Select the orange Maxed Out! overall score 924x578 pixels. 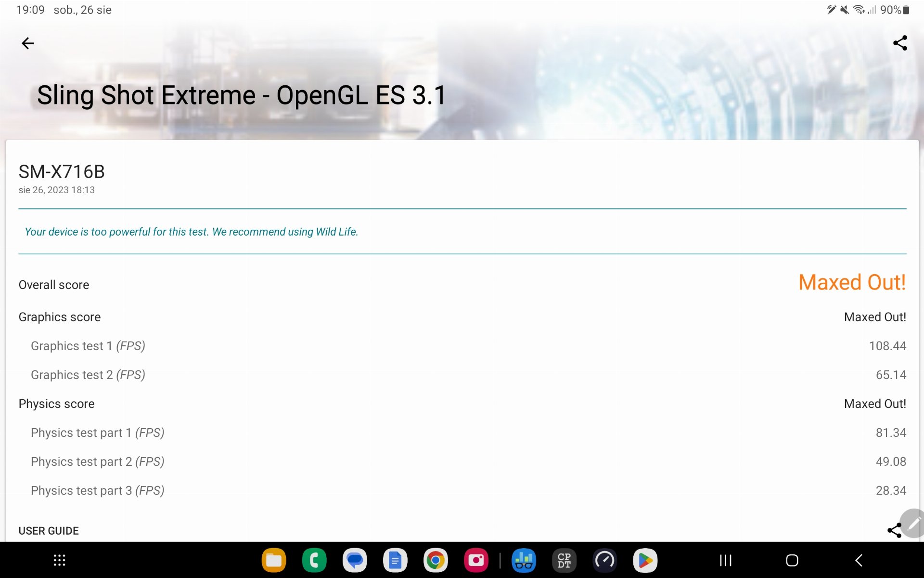coord(852,282)
